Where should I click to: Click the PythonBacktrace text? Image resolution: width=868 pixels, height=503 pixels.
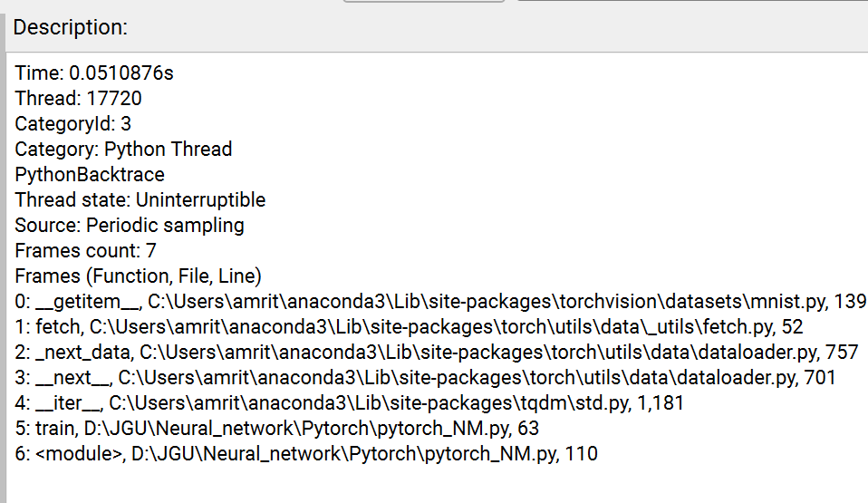coord(90,175)
